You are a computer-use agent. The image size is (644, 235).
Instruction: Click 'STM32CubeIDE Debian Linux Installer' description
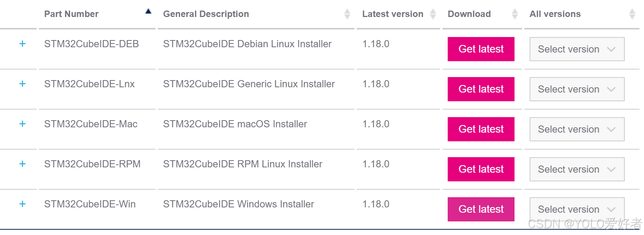247,44
